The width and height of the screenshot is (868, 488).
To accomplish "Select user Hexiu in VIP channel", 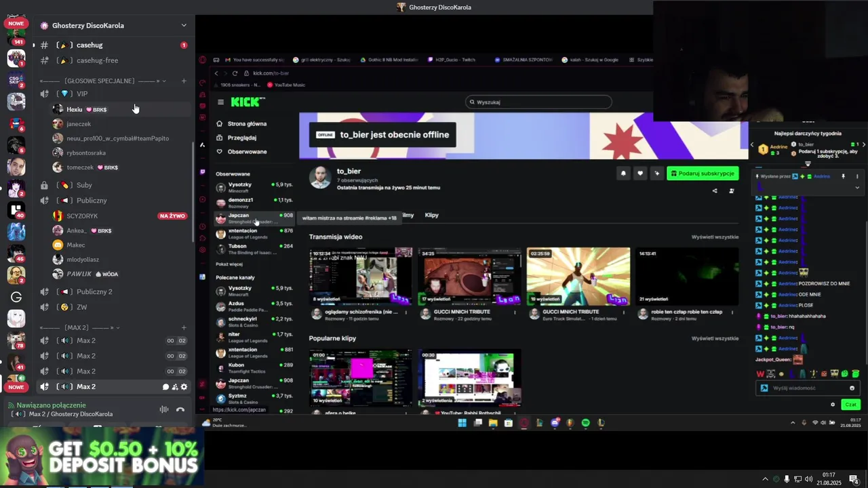I will point(121,109).
